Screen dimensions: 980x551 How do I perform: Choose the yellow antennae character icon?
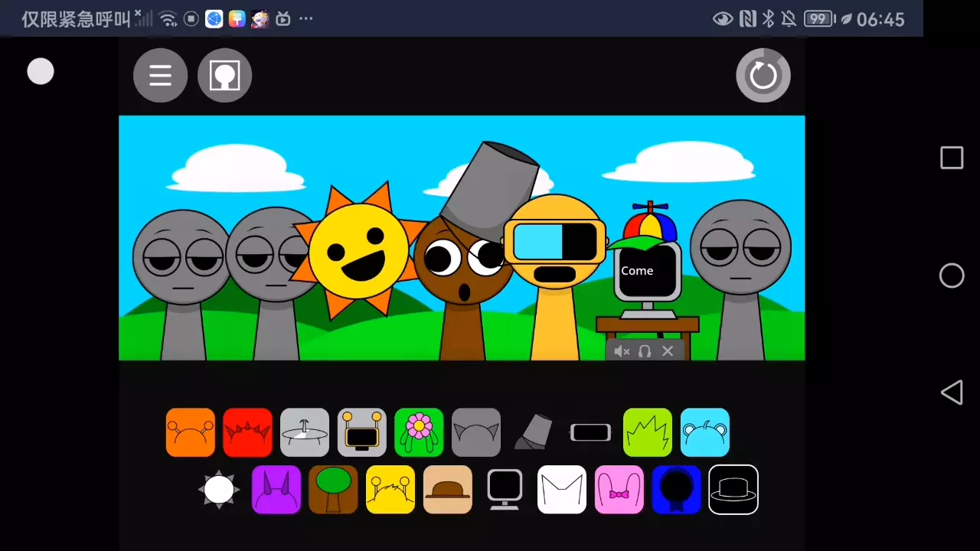390,490
